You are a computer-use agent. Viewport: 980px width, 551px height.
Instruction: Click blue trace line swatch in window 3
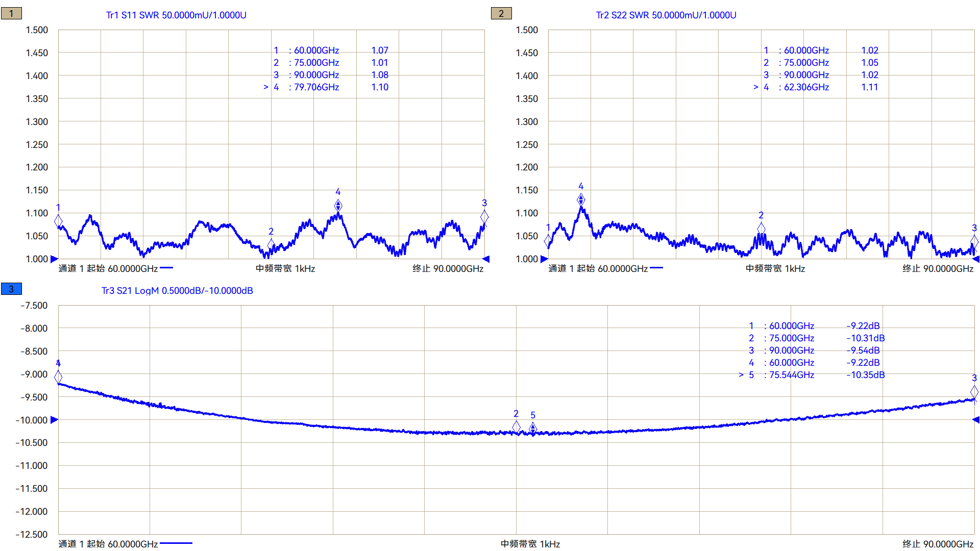[x=176, y=543]
